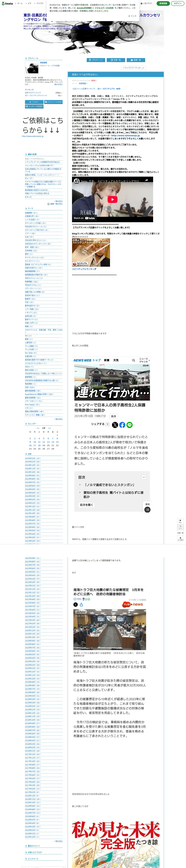Go to ホーム in top bar
Image resolution: width=186 pixels, height=868 pixels.
20,3
